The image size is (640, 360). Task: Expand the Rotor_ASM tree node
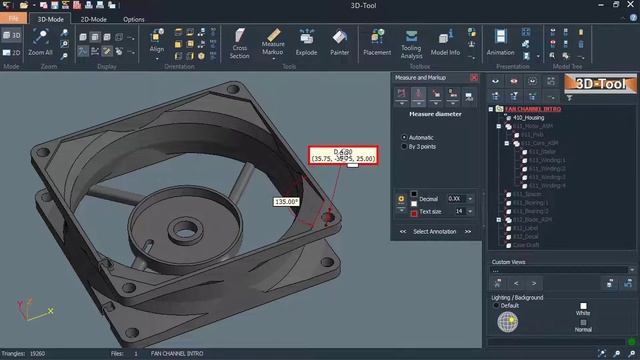tap(499, 220)
